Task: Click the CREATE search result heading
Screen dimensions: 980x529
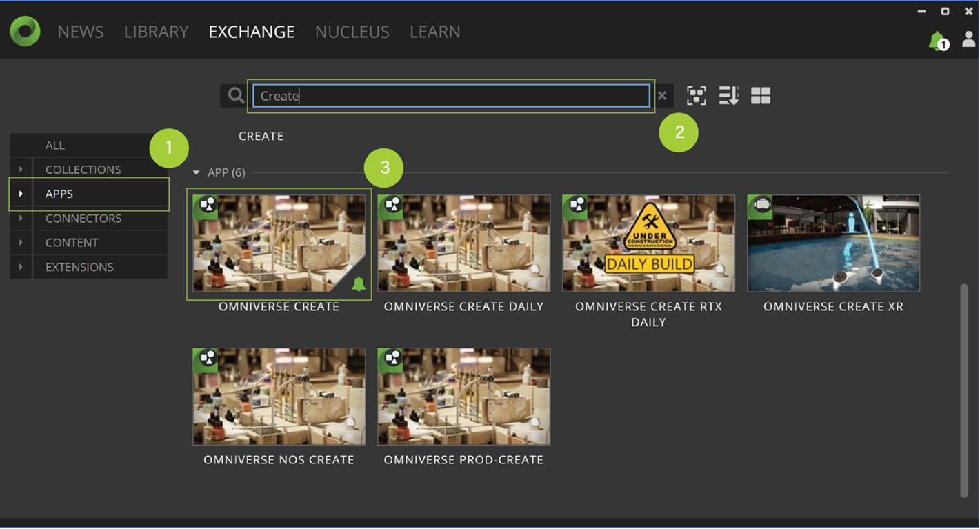Action: (261, 136)
